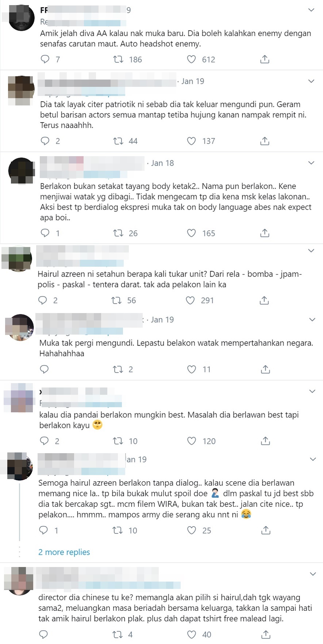Screen dimensions: 323x644
Task: Share the 'Amik jelah diva AA' tweet
Action: [265, 59]
